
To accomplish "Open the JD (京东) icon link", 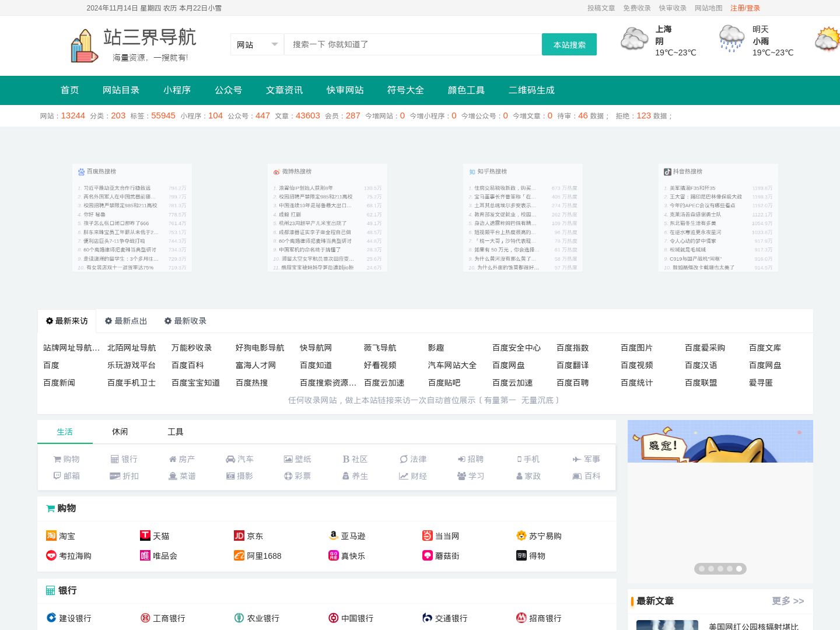I will (x=239, y=535).
